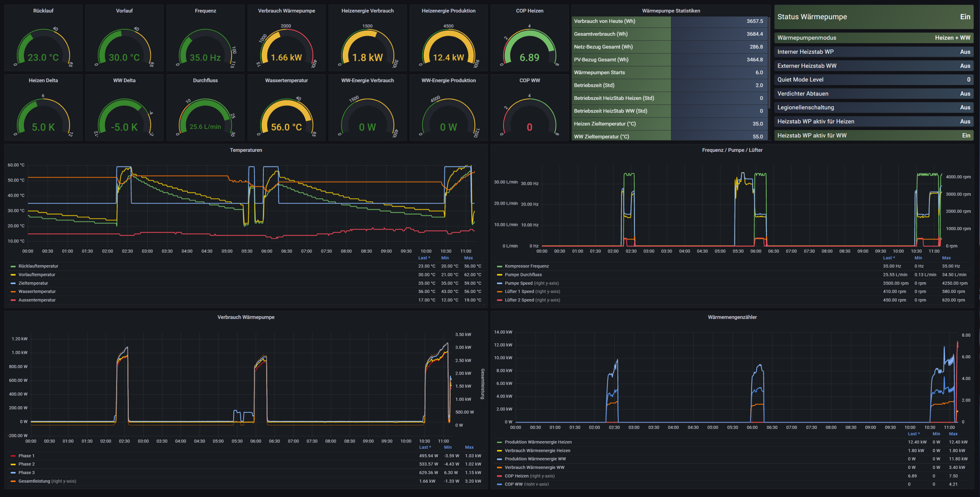Open the Temperaturen panel title menu

[246, 150]
